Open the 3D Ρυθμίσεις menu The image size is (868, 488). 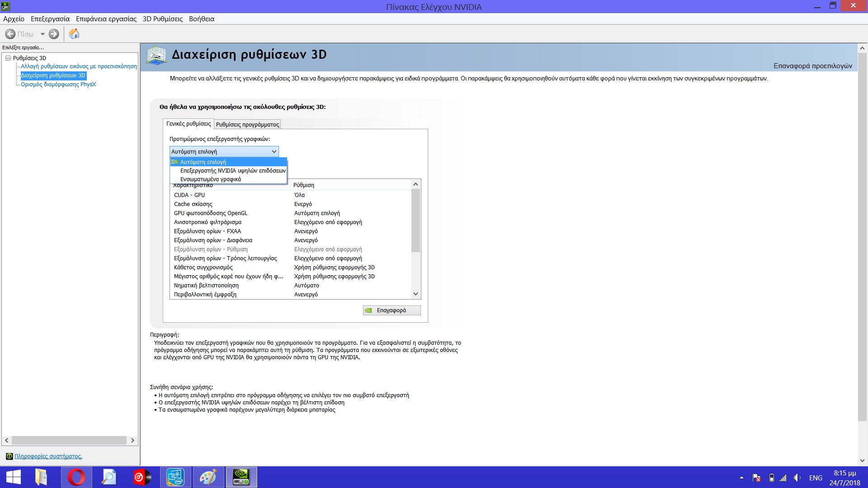[x=162, y=19]
